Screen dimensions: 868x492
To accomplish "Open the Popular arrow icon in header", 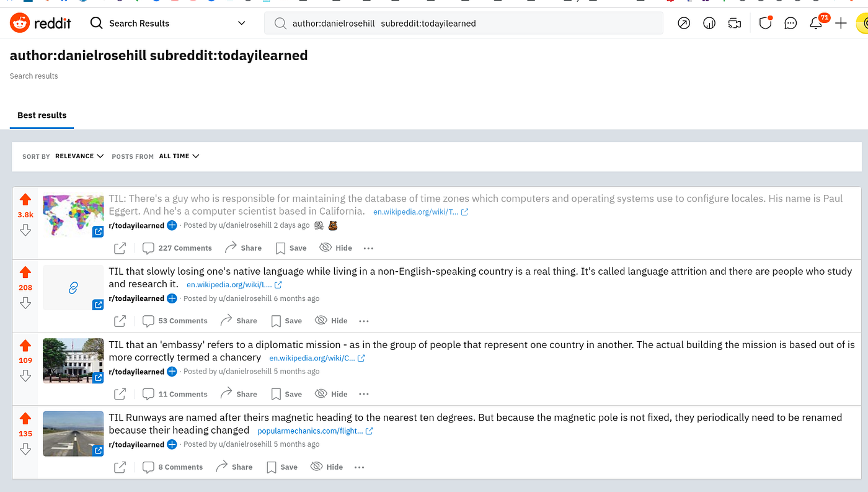I will [x=684, y=24].
